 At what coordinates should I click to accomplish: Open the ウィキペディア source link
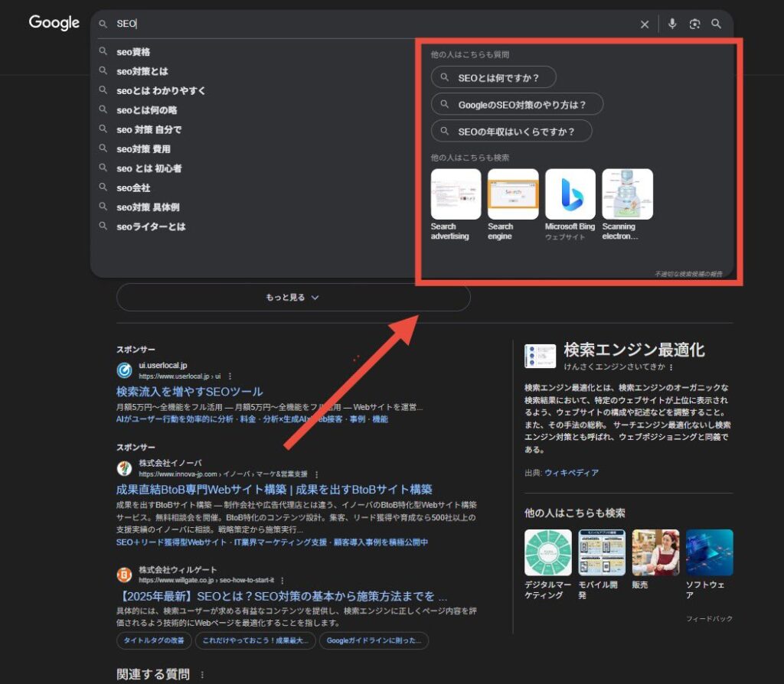[571, 473]
